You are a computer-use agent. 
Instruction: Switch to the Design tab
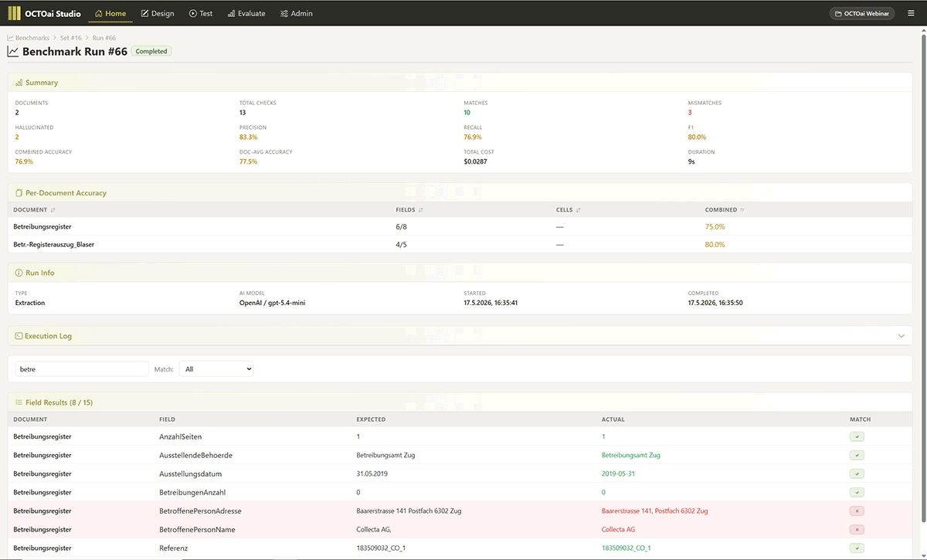click(x=158, y=13)
